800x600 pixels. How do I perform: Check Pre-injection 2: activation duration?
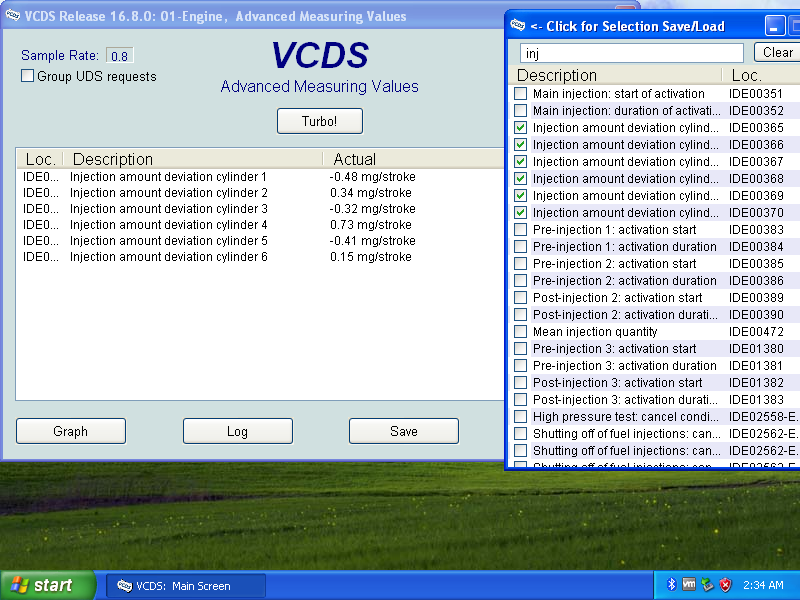[x=520, y=281]
